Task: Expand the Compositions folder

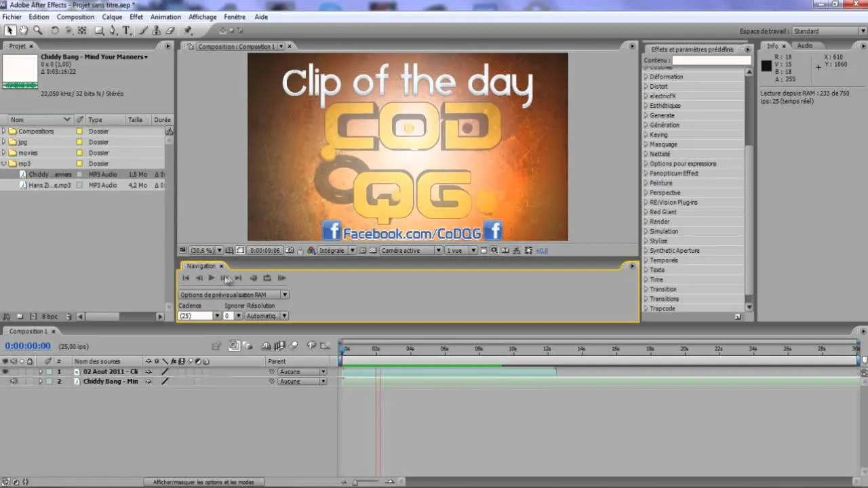Action: click(x=4, y=131)
